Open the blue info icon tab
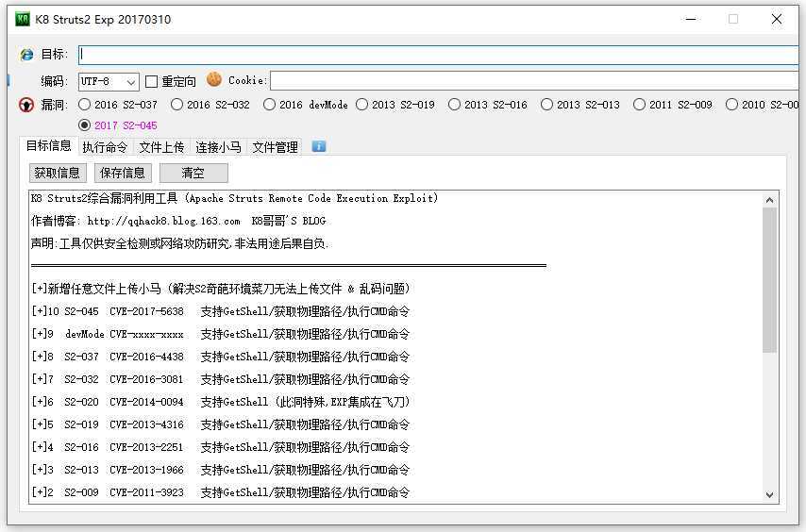This screenshot has width=806, height=532. coord(319,147)
